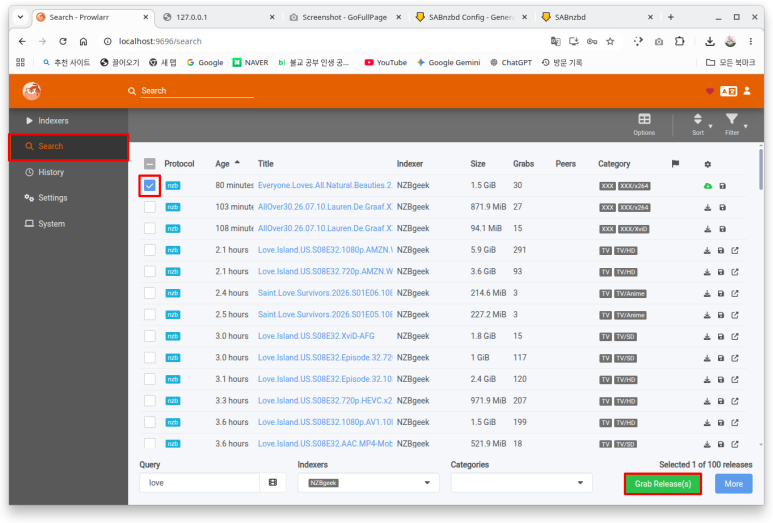Switch to the Screenshot - GoFullPage tab
Image resolution: width=773 pixels, height=523 pixels.
344,17
